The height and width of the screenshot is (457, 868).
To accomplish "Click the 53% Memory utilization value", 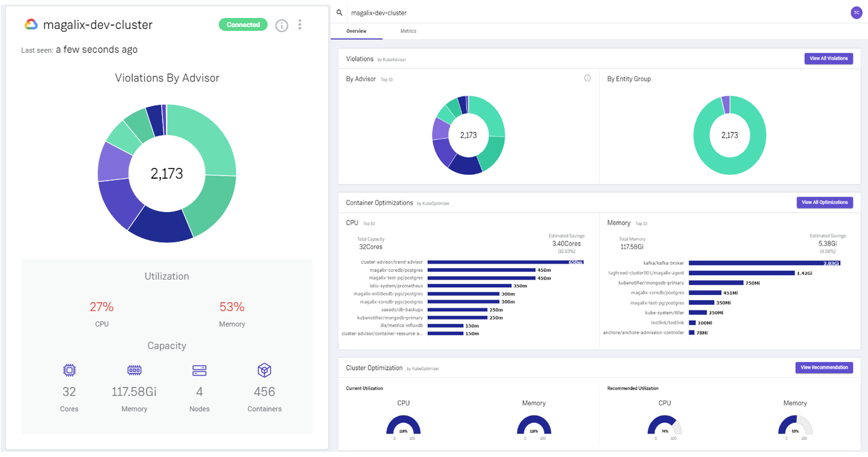I will click(232, 307).
